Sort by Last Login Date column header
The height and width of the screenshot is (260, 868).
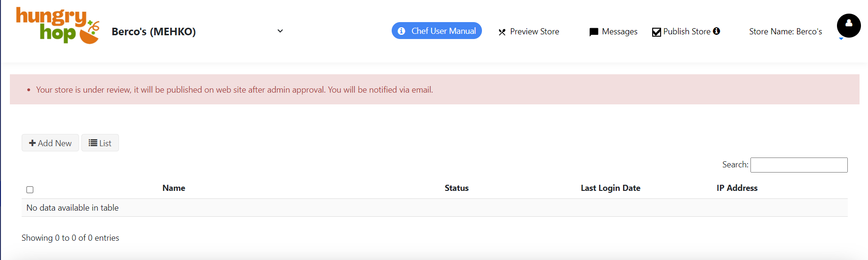click(610, 188)
